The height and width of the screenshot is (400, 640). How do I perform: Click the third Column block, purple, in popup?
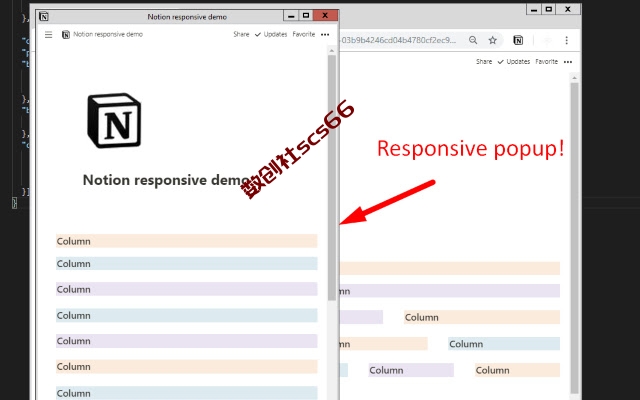(187, 289)
